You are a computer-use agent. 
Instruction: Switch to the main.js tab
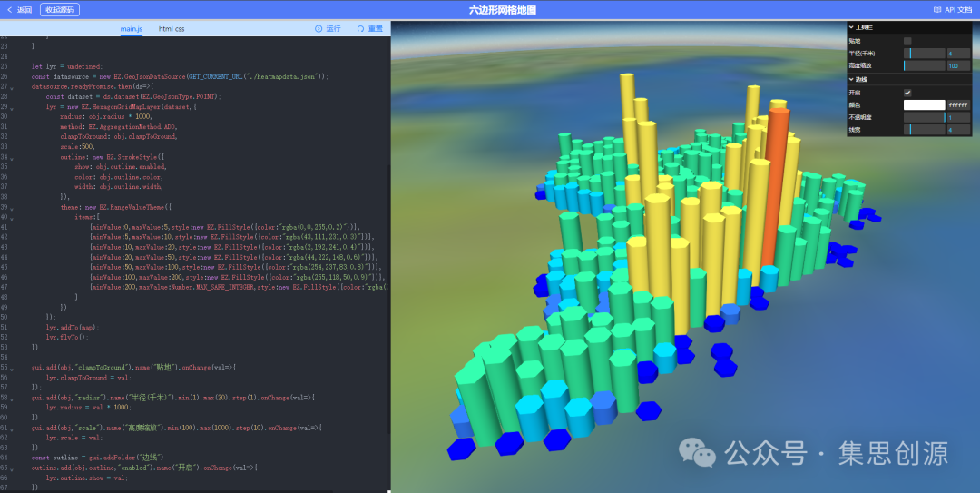pos(131,29)
